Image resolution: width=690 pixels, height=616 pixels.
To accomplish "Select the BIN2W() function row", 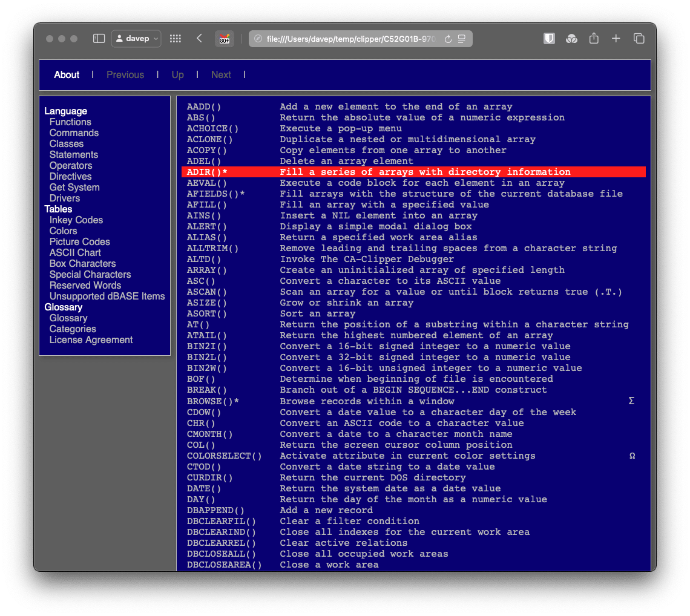I will click(x=413, y=369).
